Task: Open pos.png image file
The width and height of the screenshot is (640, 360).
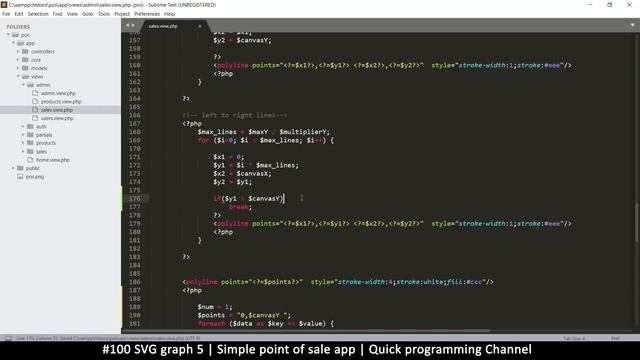Action: tap(35, 177)
